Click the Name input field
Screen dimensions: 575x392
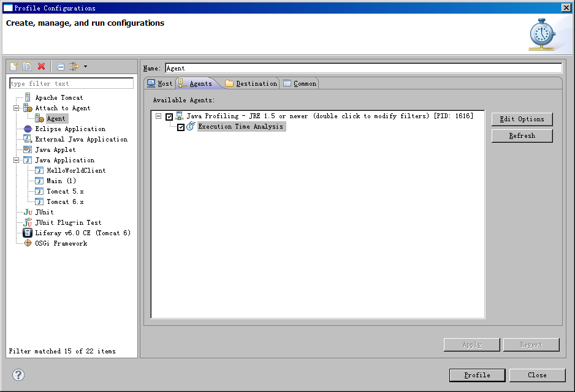364,68
